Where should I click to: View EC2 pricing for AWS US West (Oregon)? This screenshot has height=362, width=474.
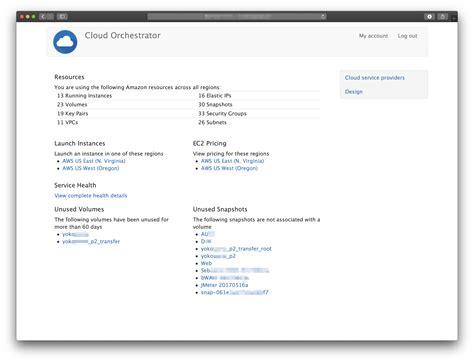229,168
